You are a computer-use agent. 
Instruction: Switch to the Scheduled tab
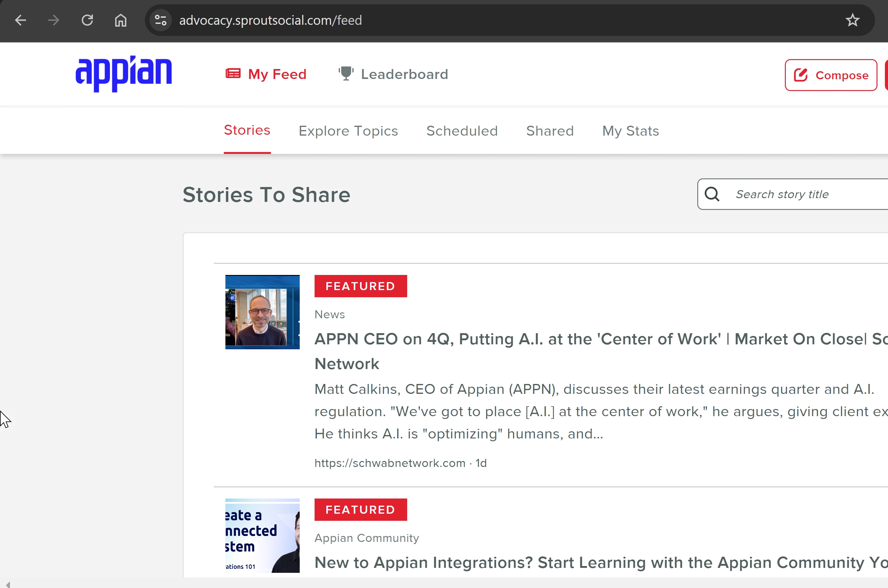coord(462,131)
